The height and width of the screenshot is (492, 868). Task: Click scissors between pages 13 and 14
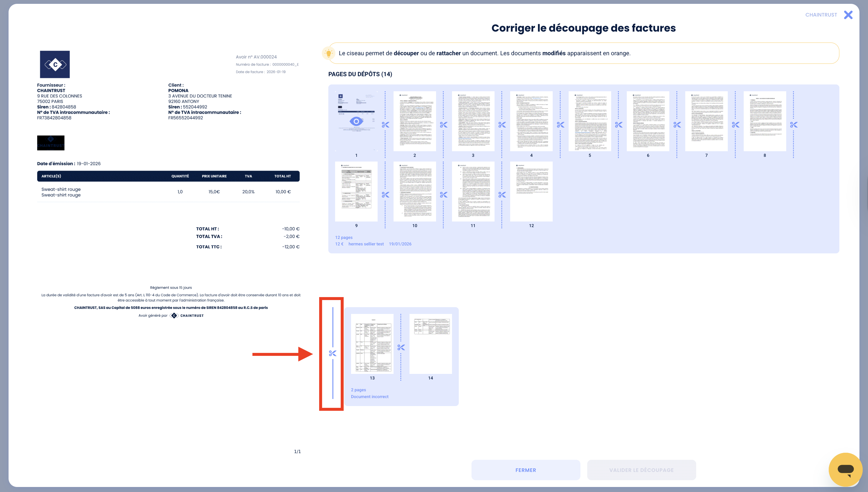point(401,347)
